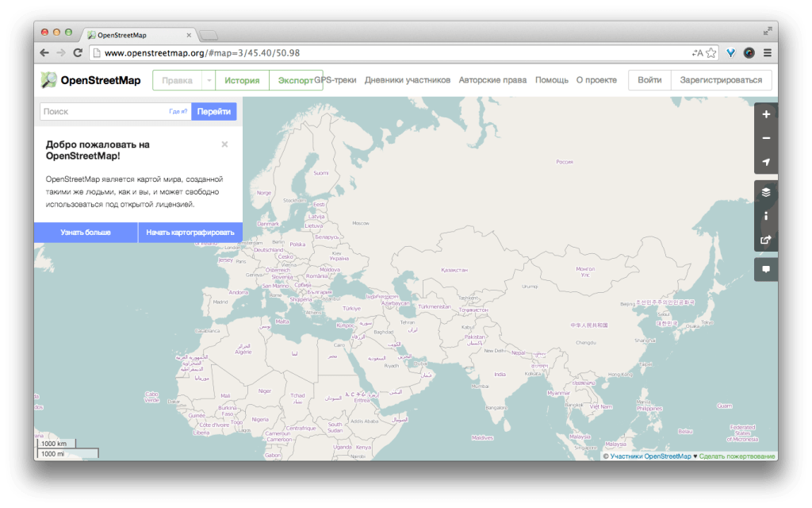The height and width of the screenshot is (508, 812).
Task: Zoom in using the map plus button
Action: click(x=766, y=114)
